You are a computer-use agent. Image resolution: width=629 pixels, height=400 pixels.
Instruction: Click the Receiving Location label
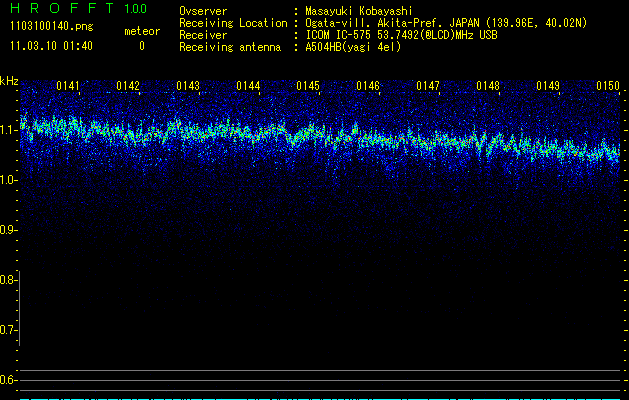[x=232, y=23]
